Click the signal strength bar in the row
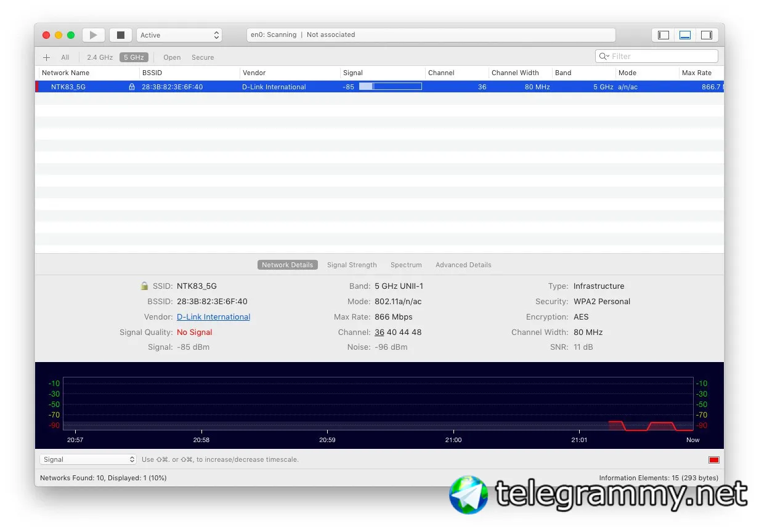The image size is (759, 532). tap(391, 86)
